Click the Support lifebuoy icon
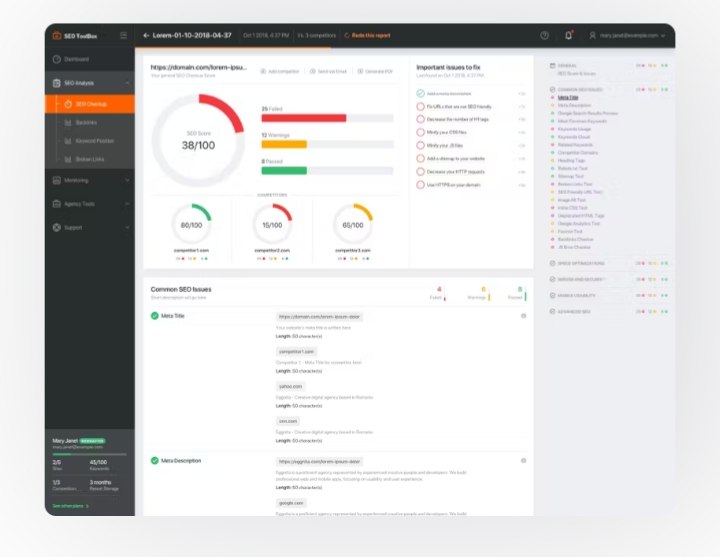 tap(56, 227)
